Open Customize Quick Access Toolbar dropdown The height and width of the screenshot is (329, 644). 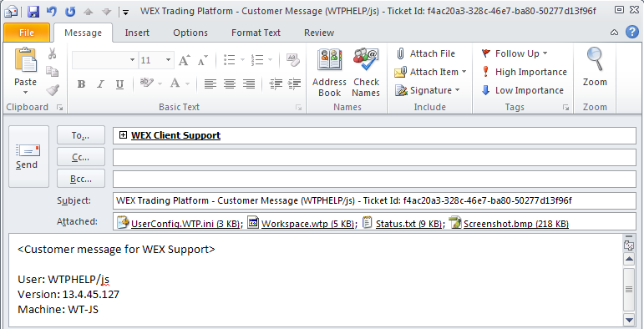tap(125, 13)
